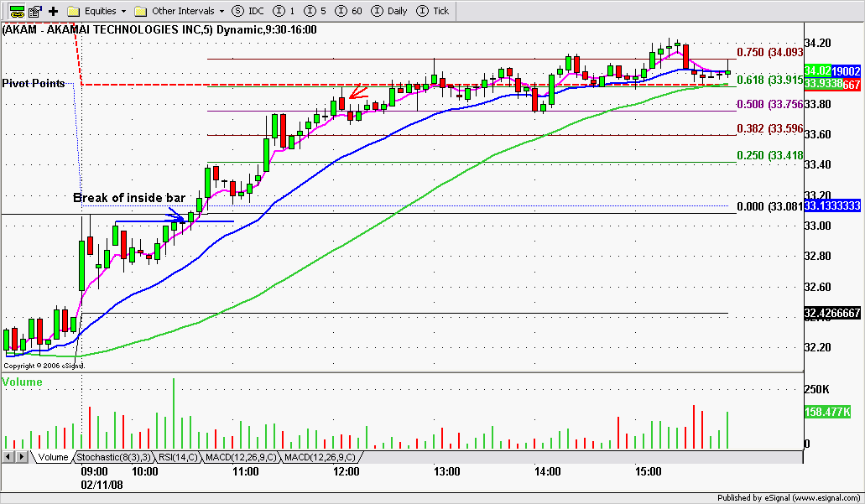This screenshot has height=504, width=865.
Task: Click the AKAM Akamai Technologies chart title
Action: click(x=159, y=30)
